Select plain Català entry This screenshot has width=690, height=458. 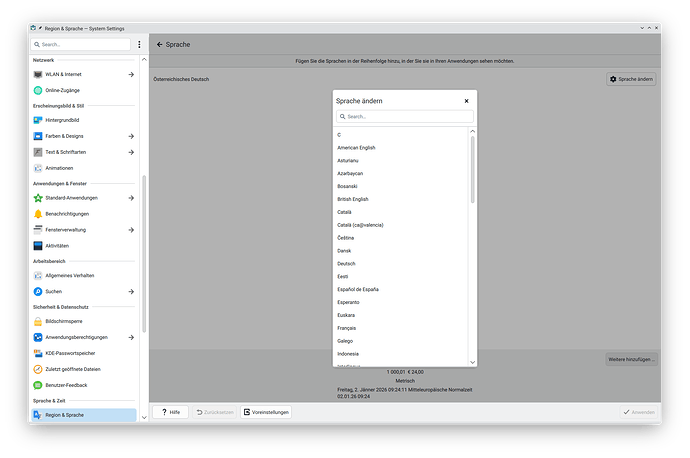coord(401,212)
